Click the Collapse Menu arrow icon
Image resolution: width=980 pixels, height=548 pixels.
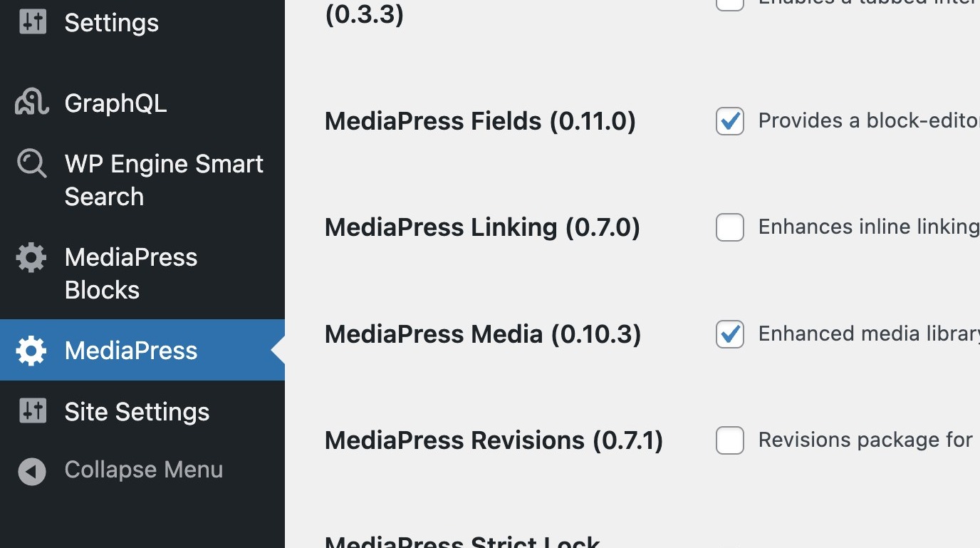coord(32,470)
